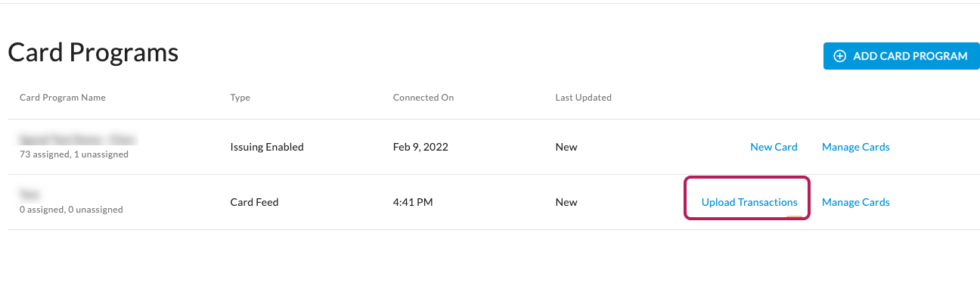Screen dimensions: 980x305
Task: Select the blurred program name with 73 assigned cards
Action: click(x=77, y=139)
